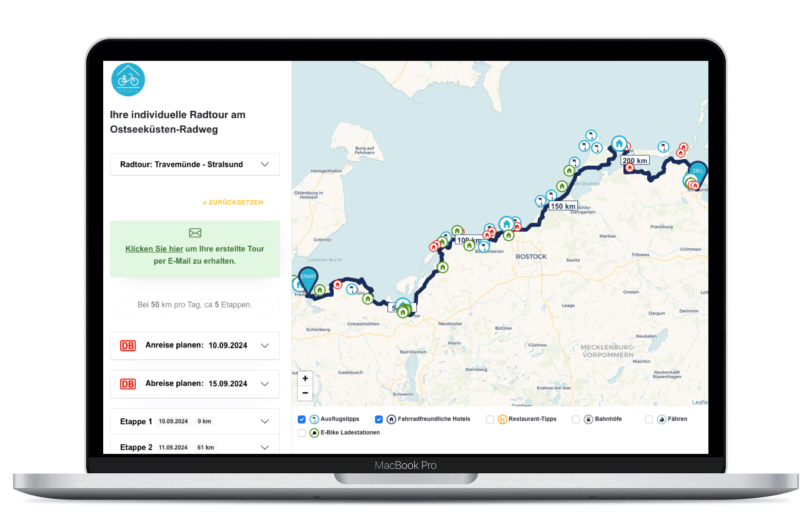
Task: Enable the Bahnhöfe checkbox
Action: (576, 419)
